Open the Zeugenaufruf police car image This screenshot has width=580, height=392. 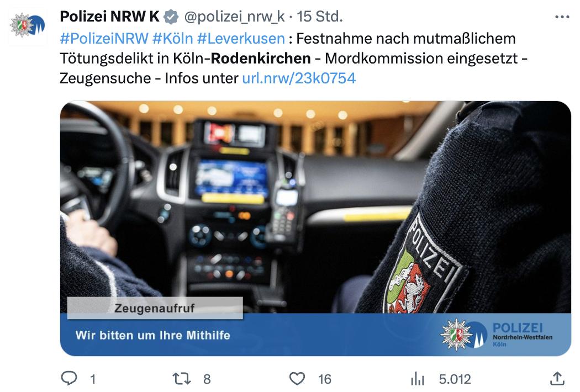(315, 229)
